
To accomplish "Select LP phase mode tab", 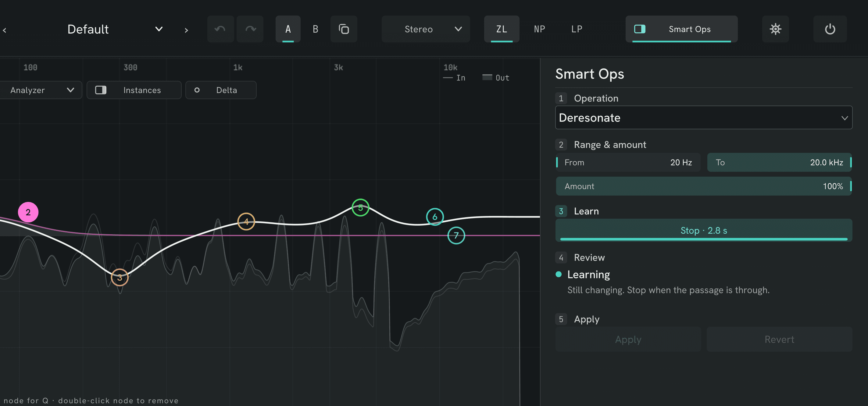I will [x=577, y=29].
